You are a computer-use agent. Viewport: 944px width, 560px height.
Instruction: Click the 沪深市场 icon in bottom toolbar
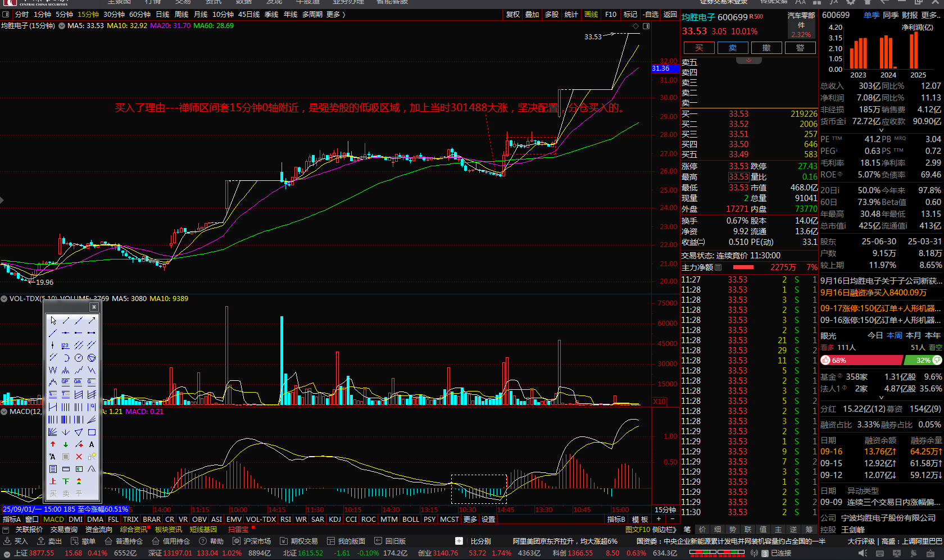click(x=237, y=541)
